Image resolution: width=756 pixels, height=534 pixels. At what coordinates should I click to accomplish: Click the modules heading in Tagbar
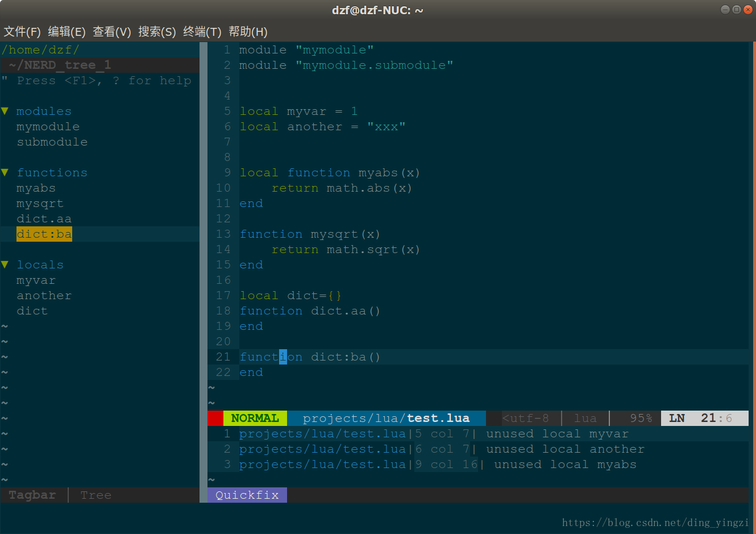(44, 111)
